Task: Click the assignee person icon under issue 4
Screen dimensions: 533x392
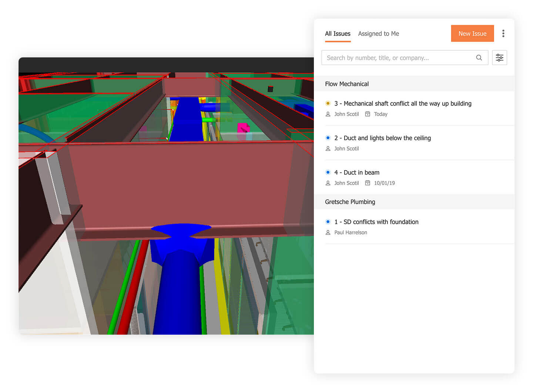Action: tap(328, 183)
